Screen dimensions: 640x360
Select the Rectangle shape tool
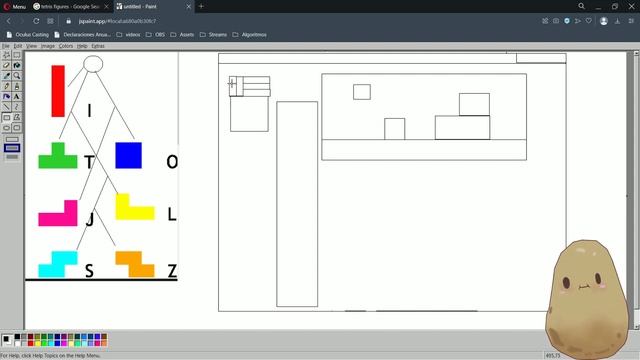click(x=7, y=118)
